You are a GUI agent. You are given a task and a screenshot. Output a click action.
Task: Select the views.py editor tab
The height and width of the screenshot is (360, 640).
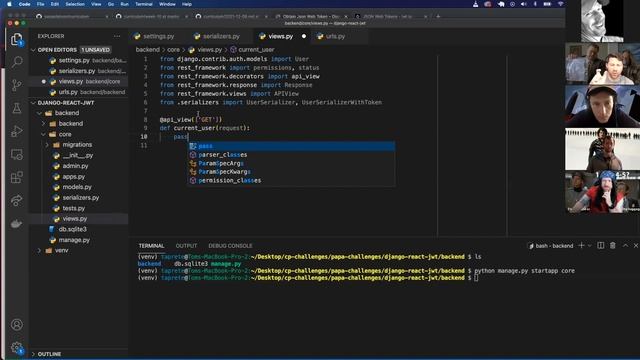pos(281,36)
